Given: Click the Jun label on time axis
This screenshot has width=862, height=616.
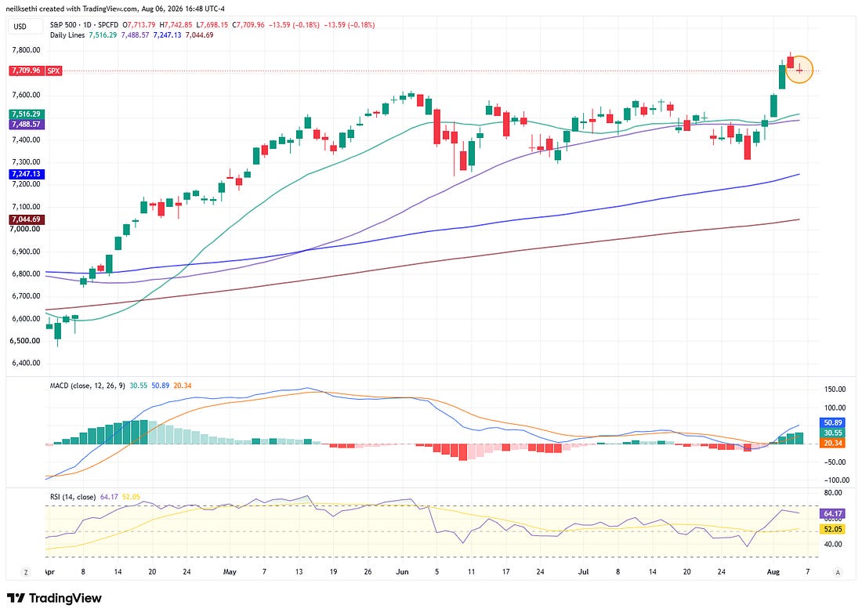Looking at the screenshot, I should click(x=403, y=572).
